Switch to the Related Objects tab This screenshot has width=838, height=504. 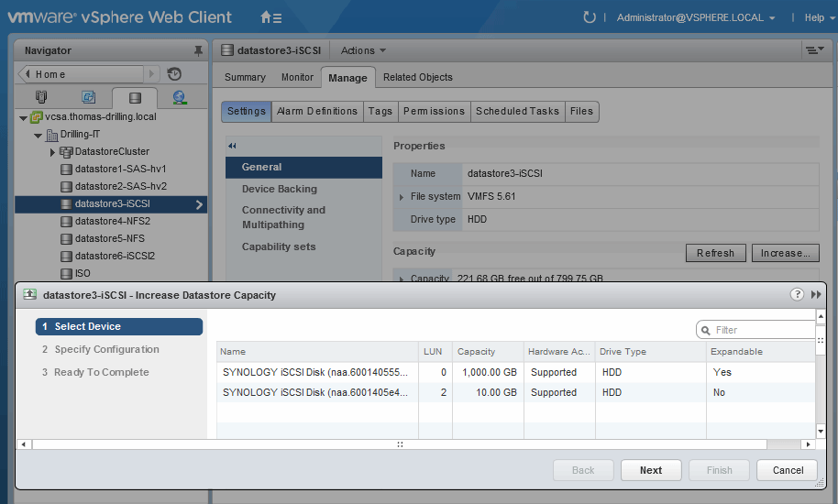point(417,78)
